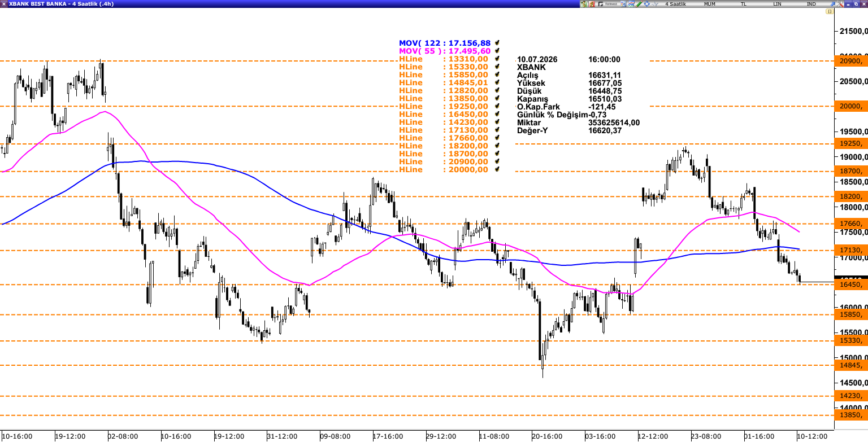Click the 13850 orange price tag on axis
The width and height of the screenshot is (868, 442).
851,415
